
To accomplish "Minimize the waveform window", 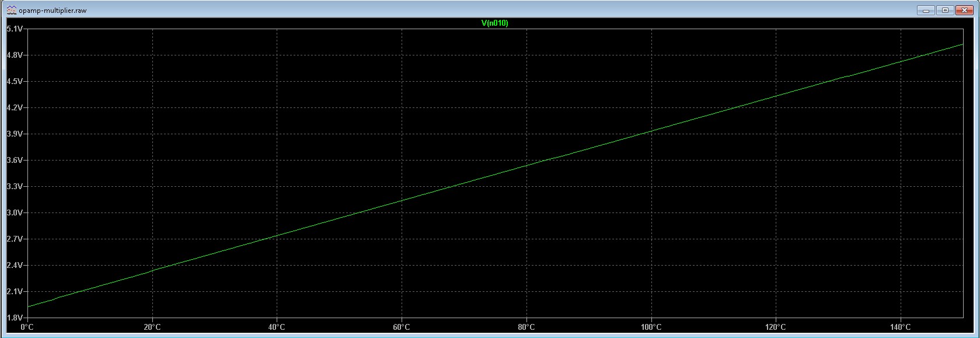I will (x=925, y=10).
